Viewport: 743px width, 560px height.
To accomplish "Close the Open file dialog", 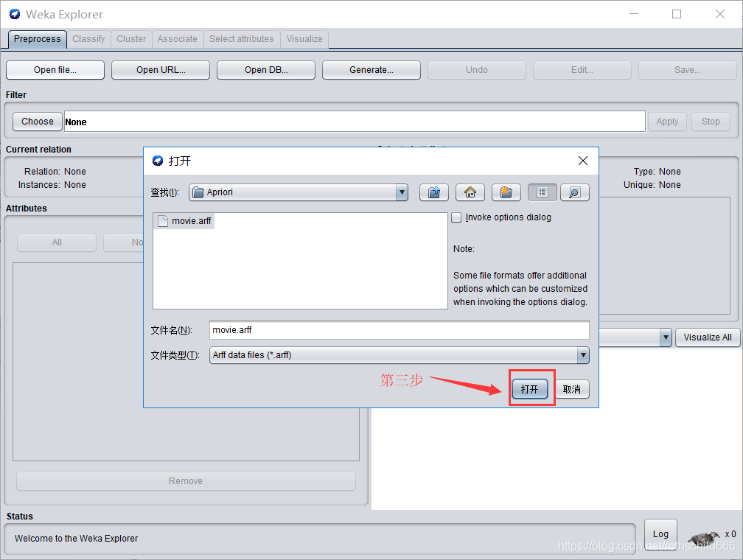I will point(583,161).
